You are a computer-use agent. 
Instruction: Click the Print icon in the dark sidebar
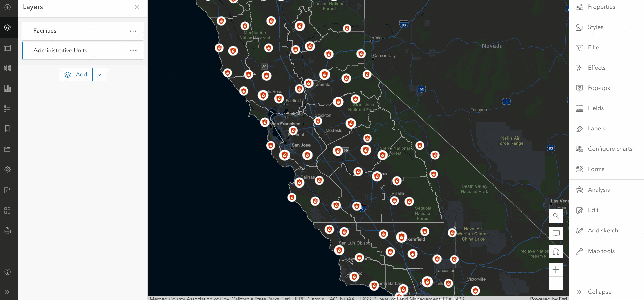[7, 231]
